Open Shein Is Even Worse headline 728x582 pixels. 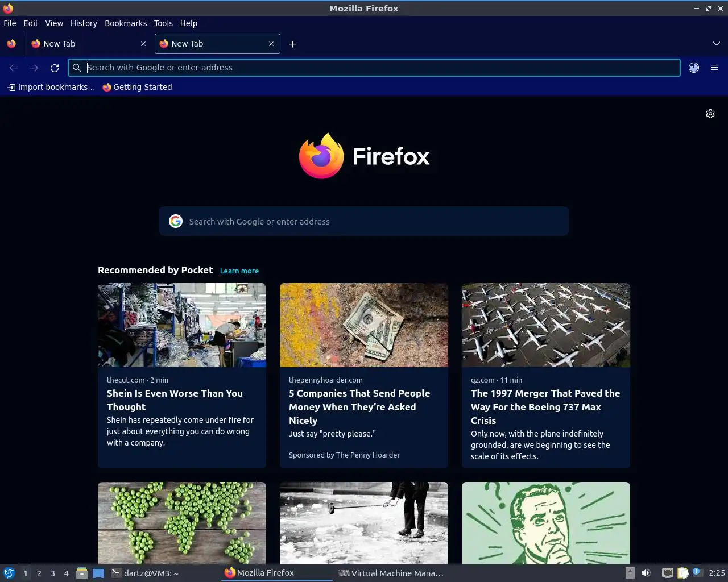pyautogui.click(x=175, y=400)
